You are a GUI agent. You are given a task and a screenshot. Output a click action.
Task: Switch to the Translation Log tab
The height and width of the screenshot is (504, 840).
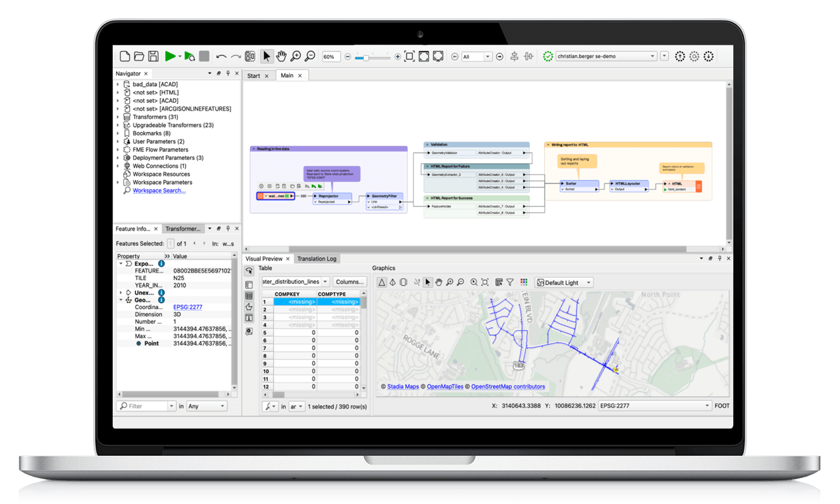pyautogui.click(x=317, y=259)
